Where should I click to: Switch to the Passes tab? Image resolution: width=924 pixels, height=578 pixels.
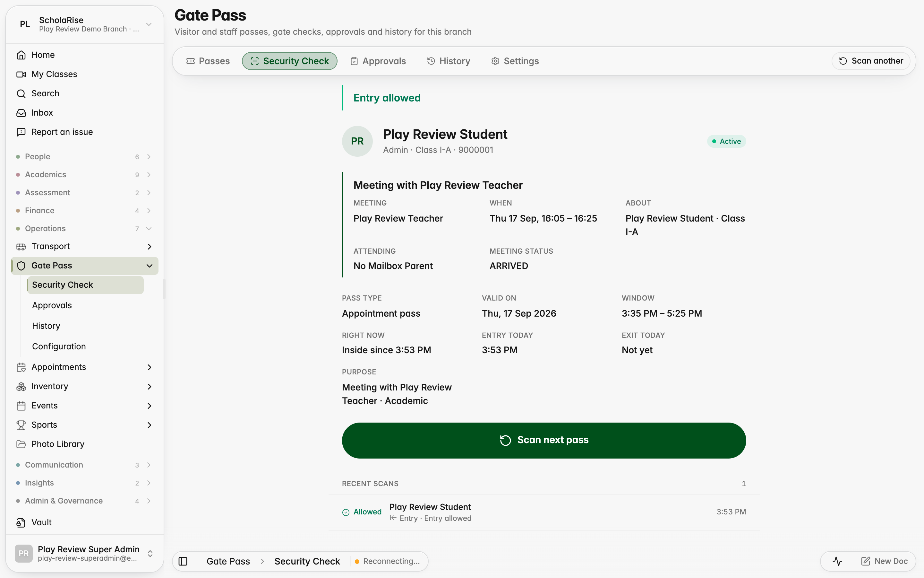pos(208,61)
